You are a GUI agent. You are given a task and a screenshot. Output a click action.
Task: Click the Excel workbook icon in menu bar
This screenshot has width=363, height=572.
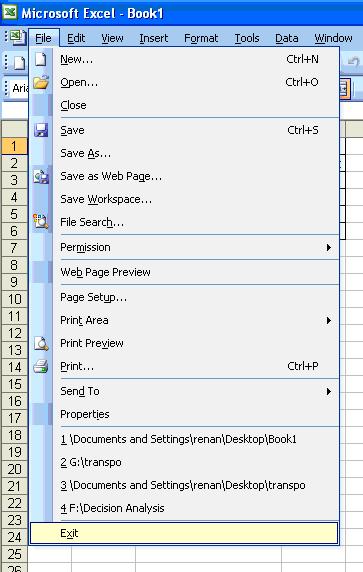17,38
